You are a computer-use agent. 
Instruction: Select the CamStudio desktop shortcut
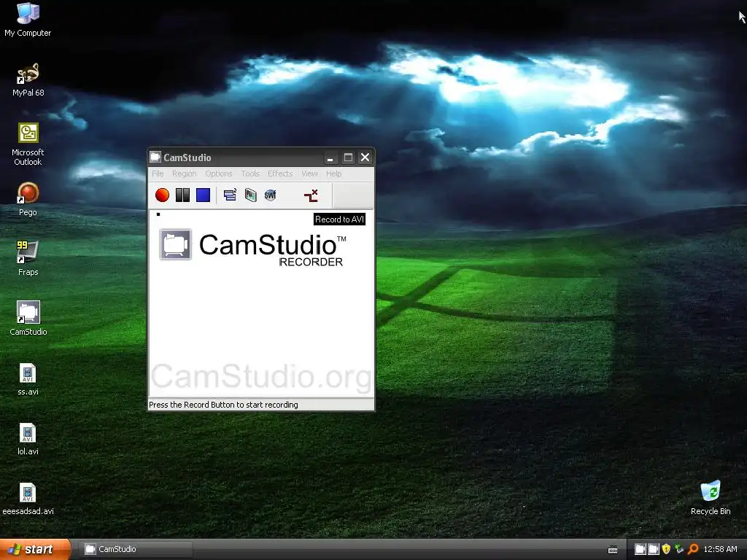(28, 319)
